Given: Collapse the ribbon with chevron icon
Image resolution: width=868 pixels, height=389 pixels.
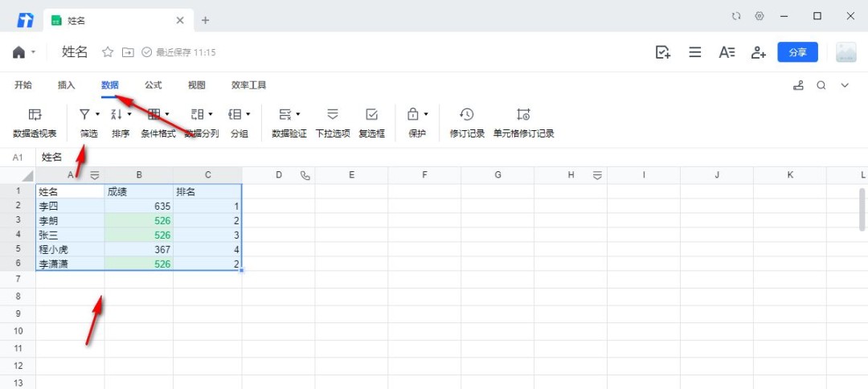Looking at the screenshot, I should [845, 85].
